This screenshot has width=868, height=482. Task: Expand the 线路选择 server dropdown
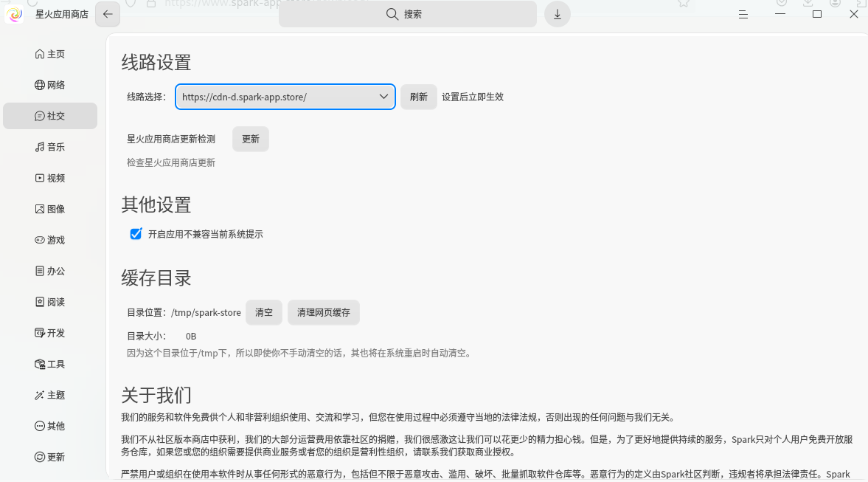(x=285, y=97)
